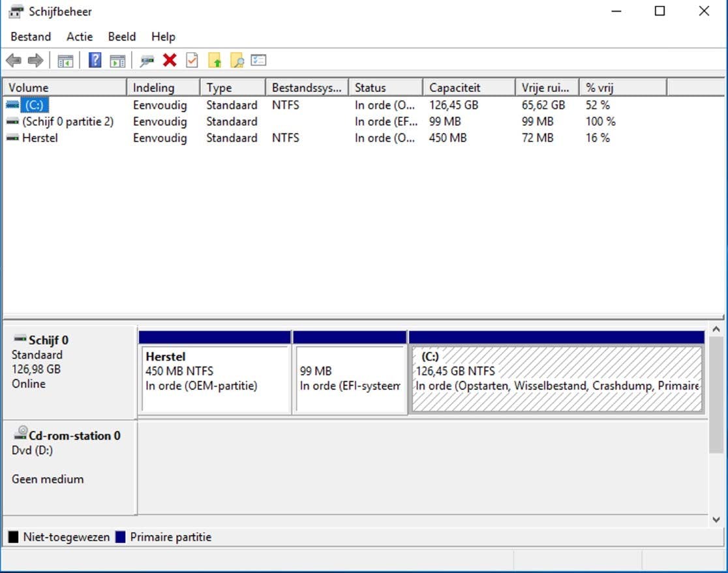Select the Herstel volume in the list

pos(40,138)
